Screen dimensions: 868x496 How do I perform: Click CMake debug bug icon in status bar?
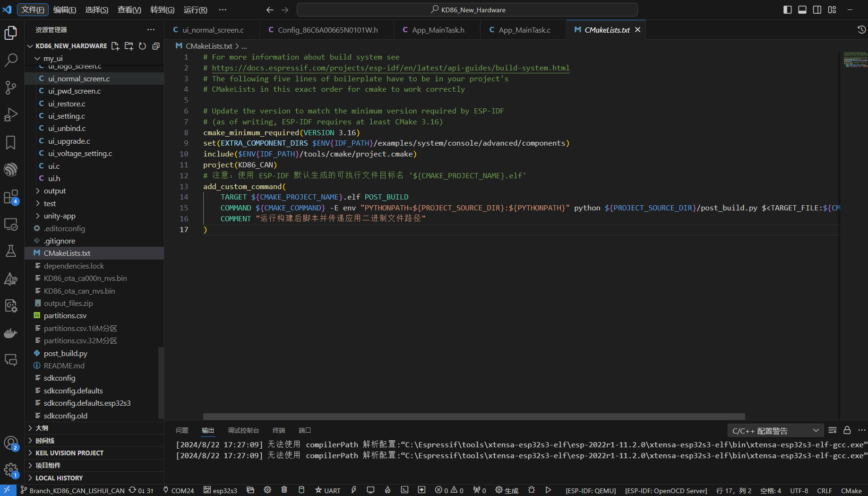pos(532,490)
